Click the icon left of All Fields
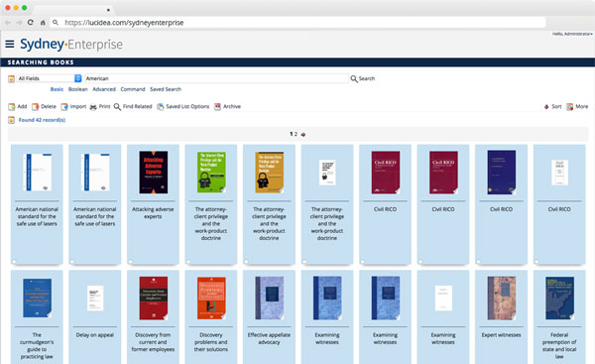Image resolution: width=595 pixels, height=364 pixels. click(11, 78)
